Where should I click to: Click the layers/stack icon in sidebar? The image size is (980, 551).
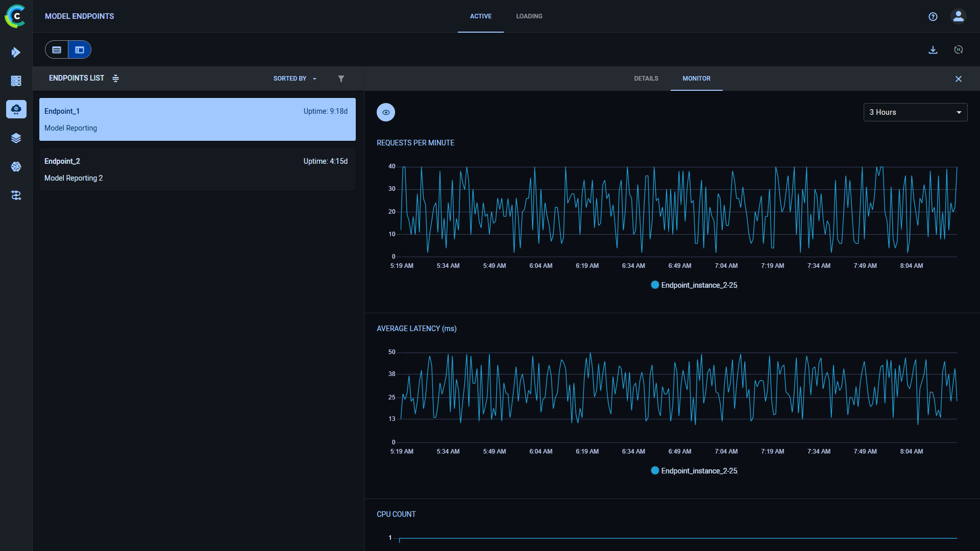coord(16,138)
